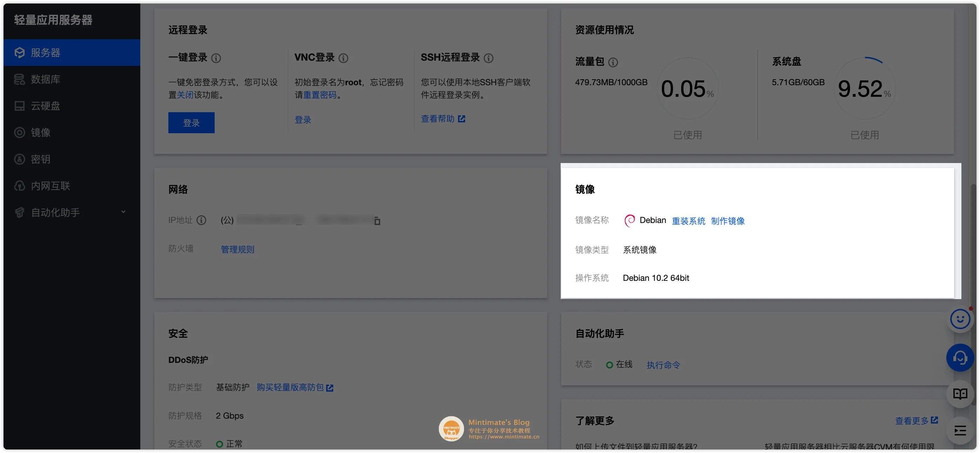
Task: Click the smiley feedback floating button
Action: click(960, 319)
